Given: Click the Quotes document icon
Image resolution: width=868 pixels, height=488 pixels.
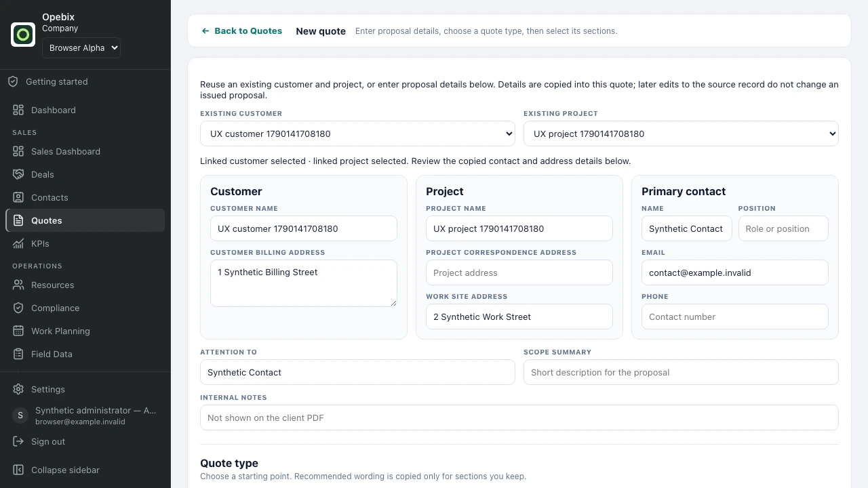Looking at the screenshot, I should point(18,220).
